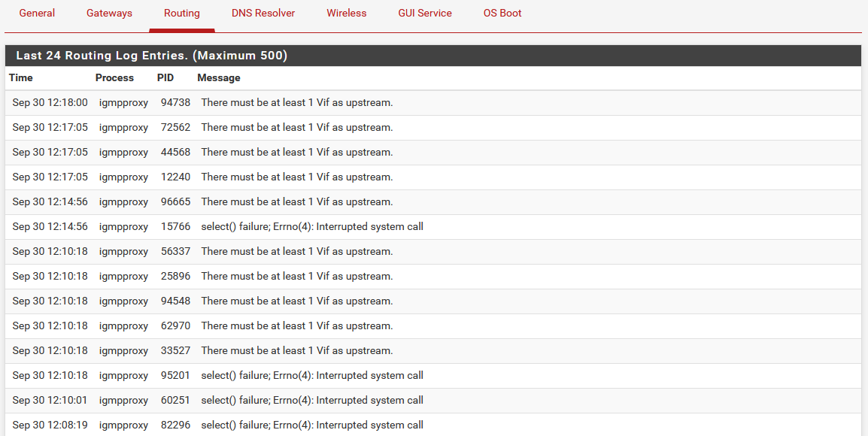The width and height of the screenshot is (868, 436).
Task: Select the log entry with PID 72562
Action: [x=433, y=128]
